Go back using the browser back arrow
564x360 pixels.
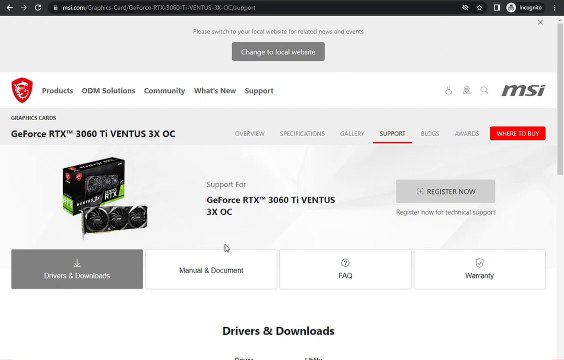[10, 8]
